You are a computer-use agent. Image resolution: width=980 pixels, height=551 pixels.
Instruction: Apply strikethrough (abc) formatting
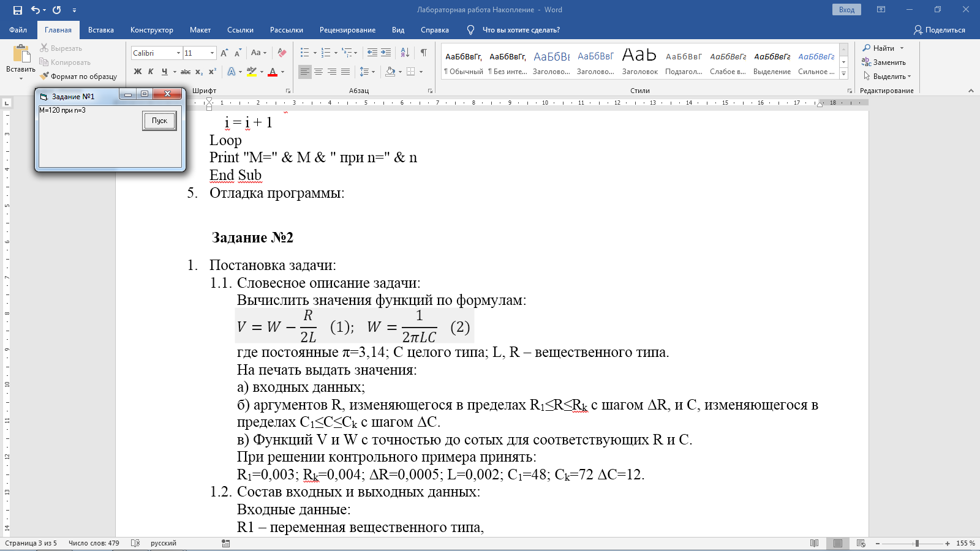pos(186,72)
